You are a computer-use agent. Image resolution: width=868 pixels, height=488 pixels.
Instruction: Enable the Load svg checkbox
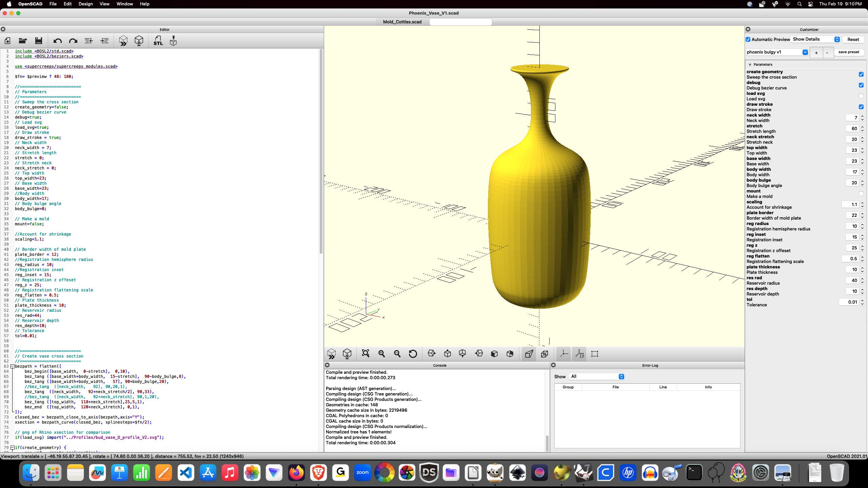coord(861,96)
